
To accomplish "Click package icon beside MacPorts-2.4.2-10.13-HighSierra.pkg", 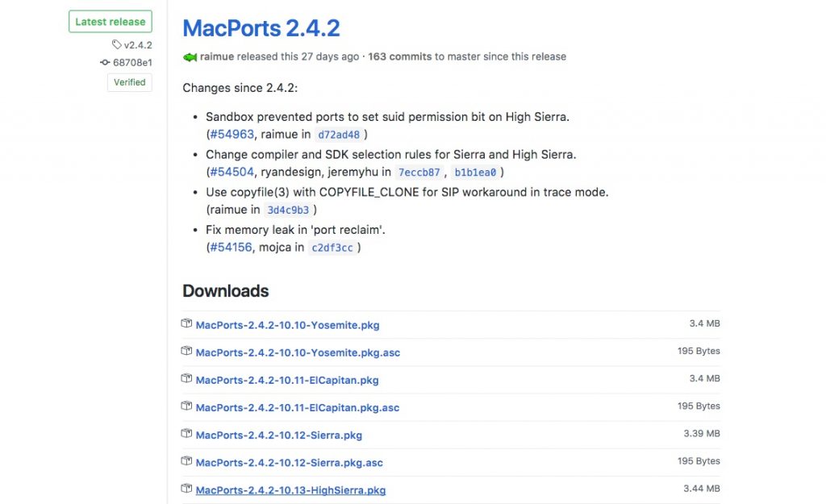I will 187,489.
